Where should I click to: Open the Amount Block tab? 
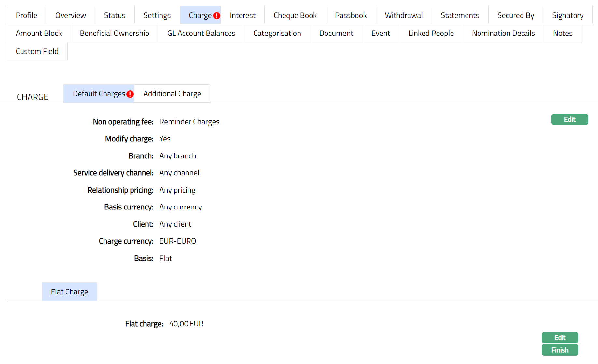[39, 33]
